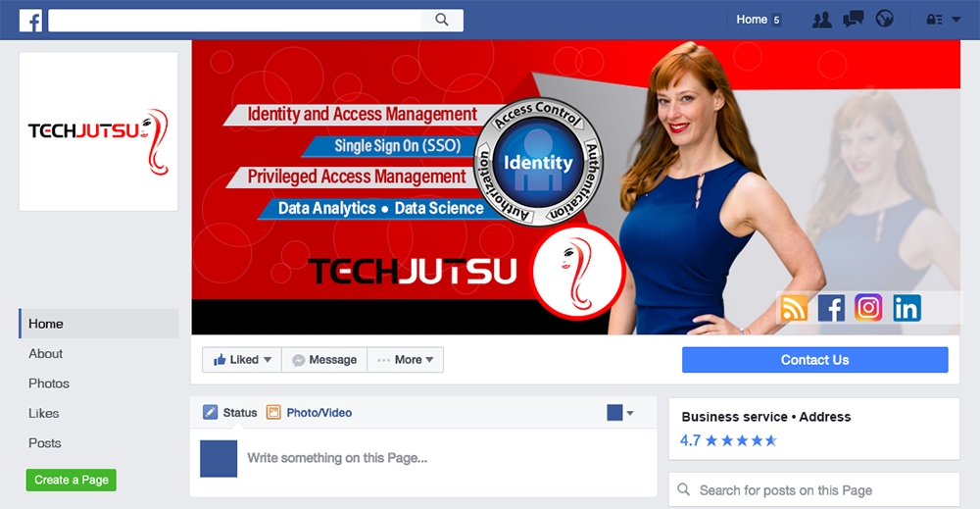Click the RSS feed icon on cover

click(794, 308)
